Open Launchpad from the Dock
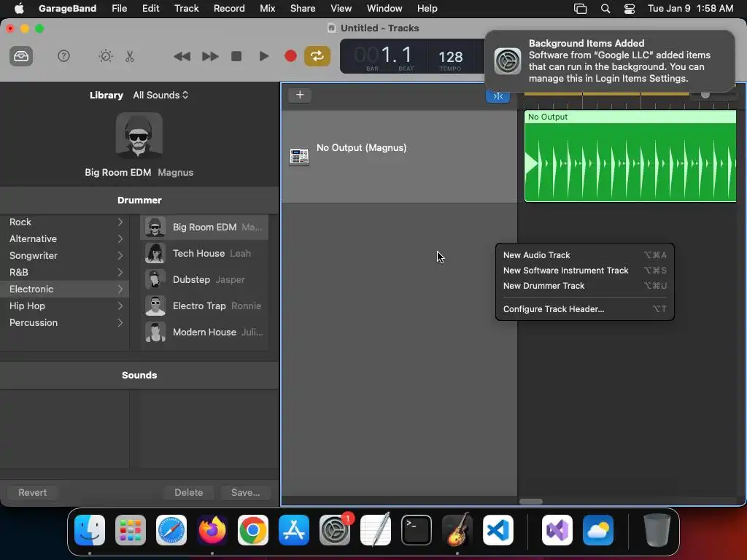747x560 pixels. (131, 530)
